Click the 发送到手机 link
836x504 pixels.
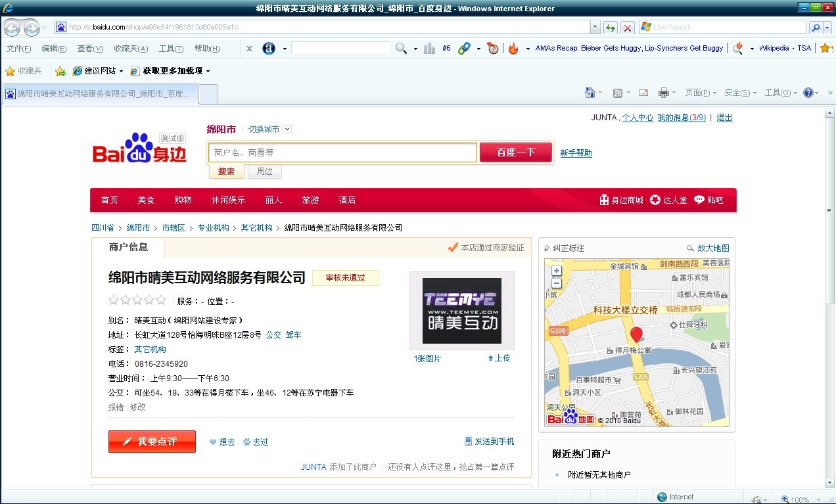pyautogui.click(x=490, y=442)
